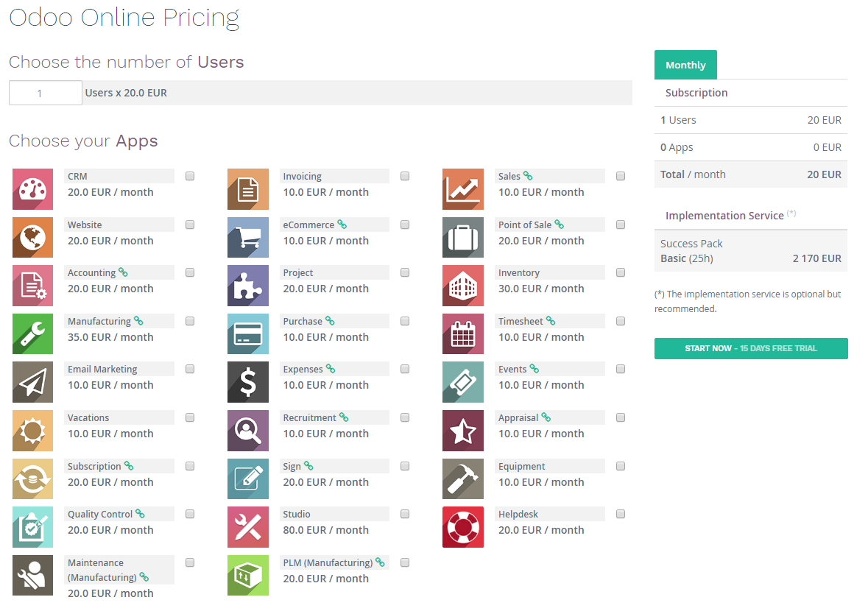
Task: Click the Invoicing document app icon
Action: click(248, 189)
